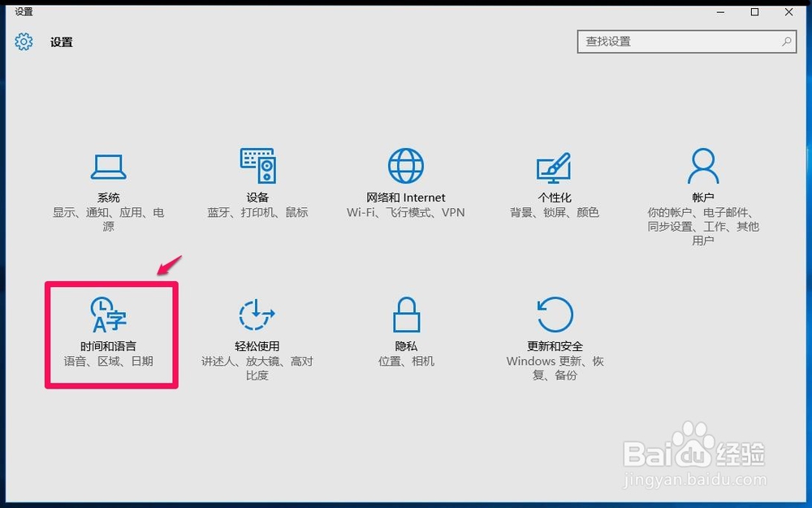The height and width of the screenshot is (508, 812).
Task: Click the settings gear icon in the header
Action: [x=24, y=41]
